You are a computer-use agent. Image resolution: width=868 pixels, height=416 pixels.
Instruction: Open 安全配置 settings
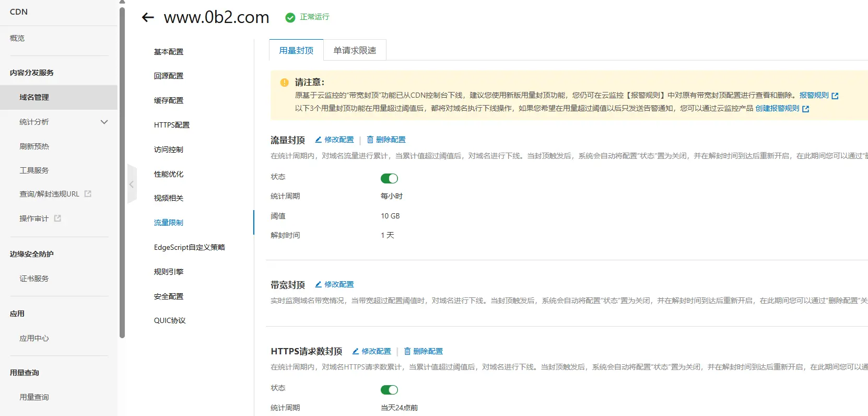[x=169, y=296]
